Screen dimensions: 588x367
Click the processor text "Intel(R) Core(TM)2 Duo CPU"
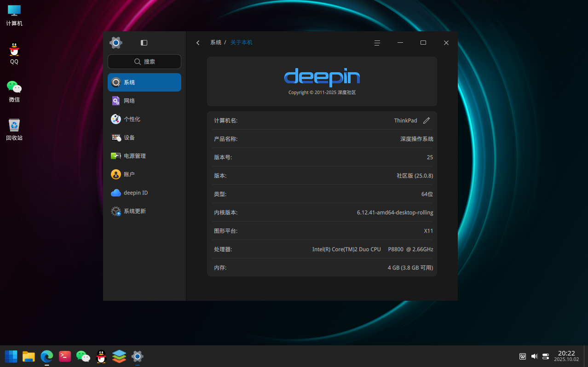346,249
